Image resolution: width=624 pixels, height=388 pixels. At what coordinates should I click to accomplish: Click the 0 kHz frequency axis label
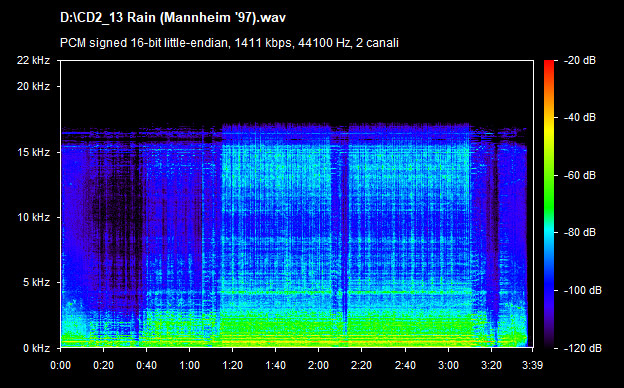[36, 349]
